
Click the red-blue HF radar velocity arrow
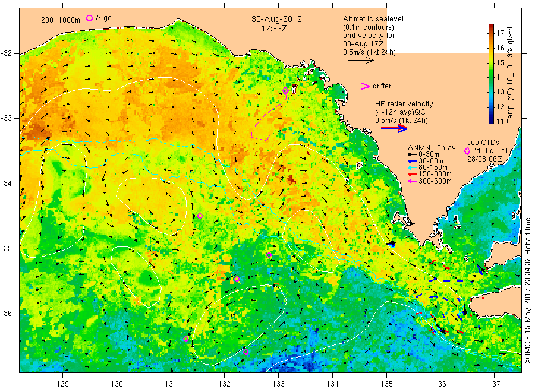pos(394,128)
